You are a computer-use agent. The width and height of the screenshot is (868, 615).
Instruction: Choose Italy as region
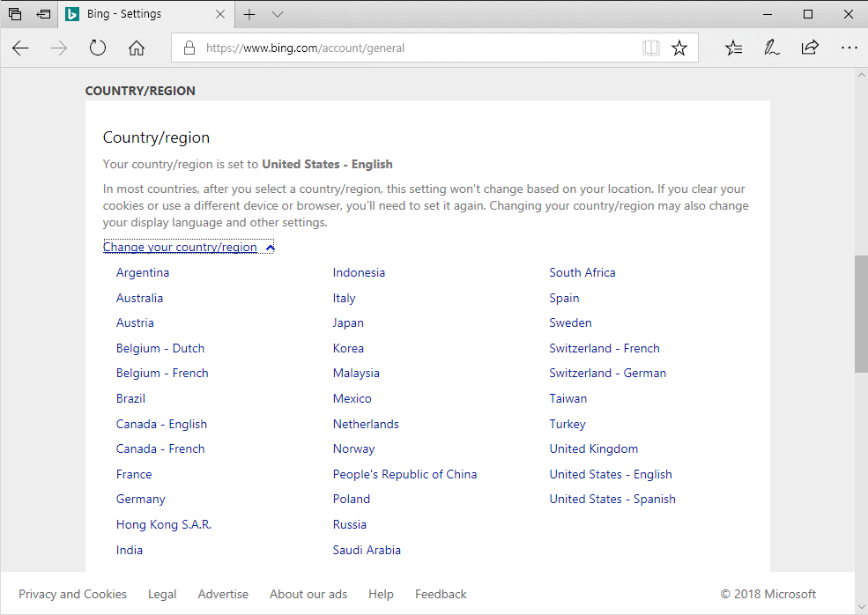pos(344,298)
